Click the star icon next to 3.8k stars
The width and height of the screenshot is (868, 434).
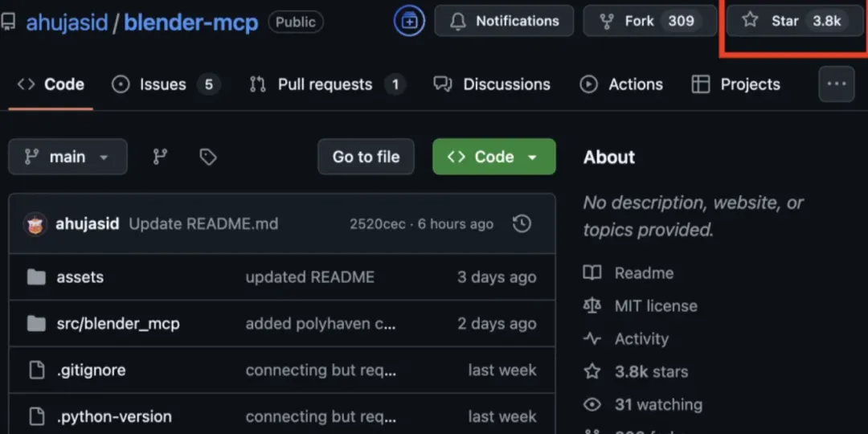coord(592,371)
